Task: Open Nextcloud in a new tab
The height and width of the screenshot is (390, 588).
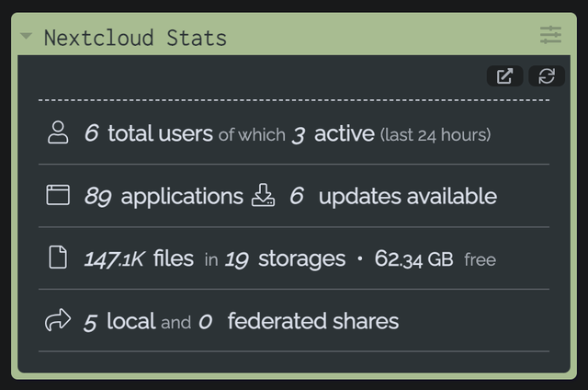Action: (504, 75)
